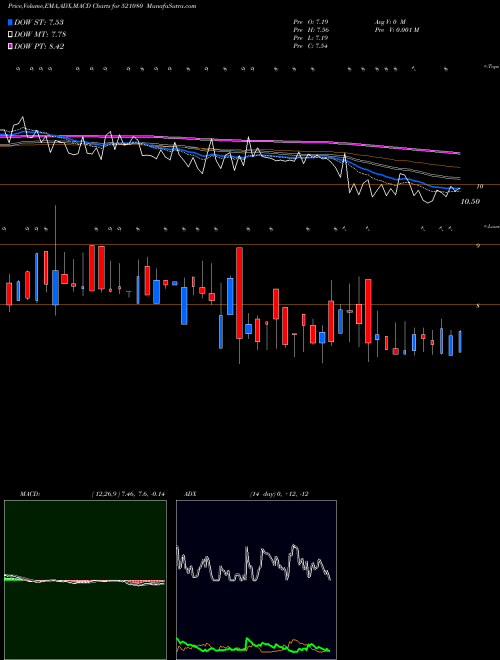Screen dimensions: 500x660
Task: Click the 'DOW MT: 7.78' label
Action: 40,35
